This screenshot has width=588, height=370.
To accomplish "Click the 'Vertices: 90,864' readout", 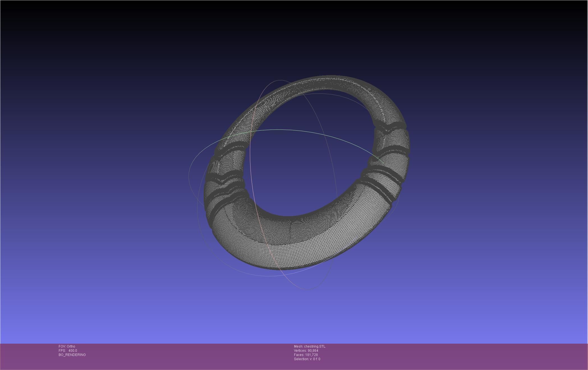I will pyautogui.click(x=306, y=351).
